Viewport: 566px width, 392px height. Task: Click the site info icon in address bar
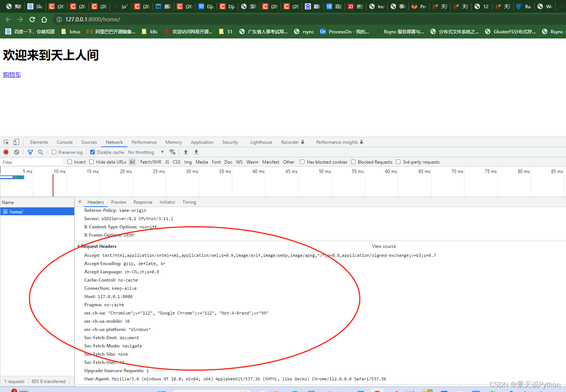coord(59,19)
